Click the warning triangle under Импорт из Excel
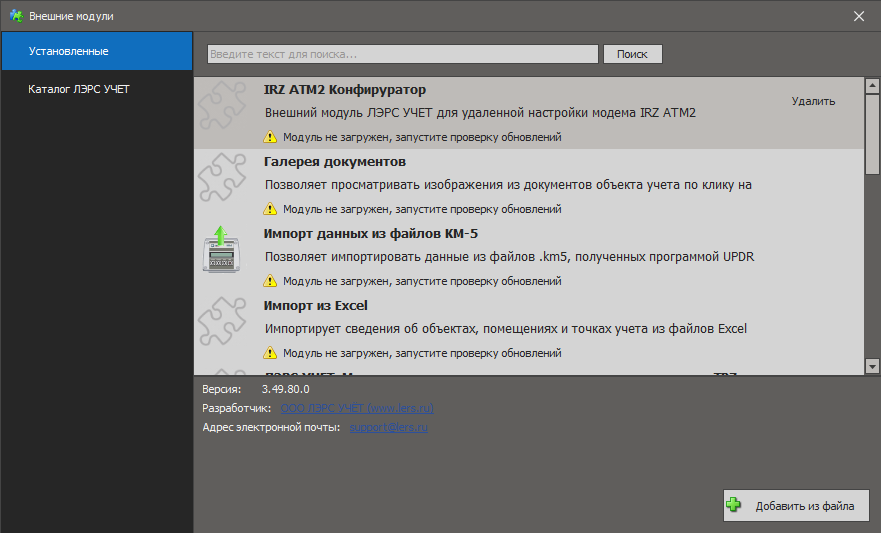This screenshot has height=533, width=881. coord(270,353)
